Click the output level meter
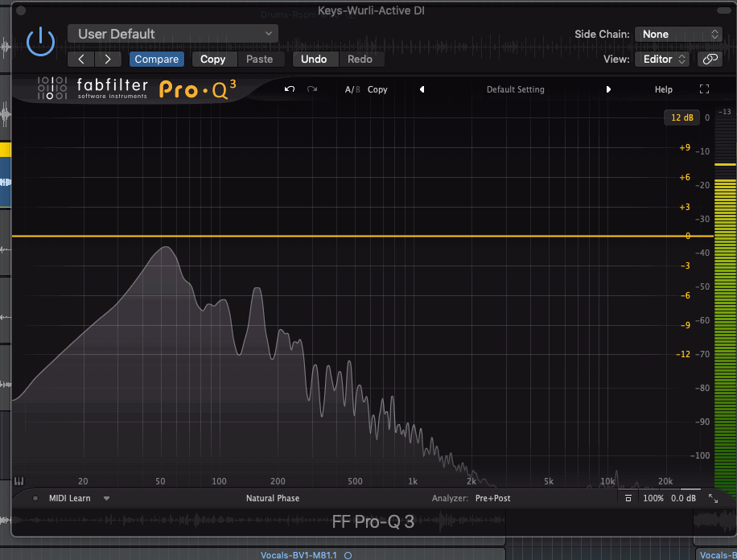This screenshot has height=560, width=737. click(x=725, y=302)
